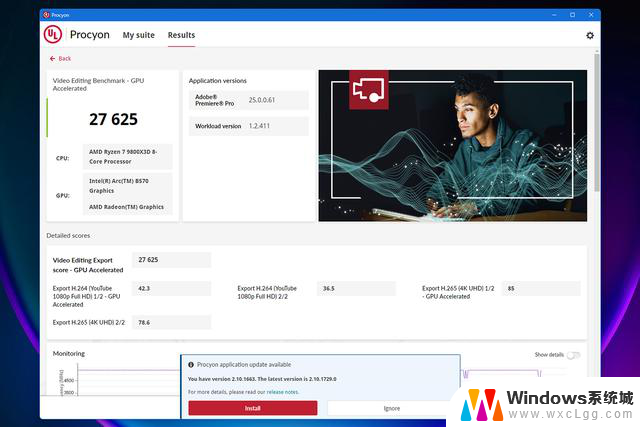Click the Back arrow icon

coord(52,58)
